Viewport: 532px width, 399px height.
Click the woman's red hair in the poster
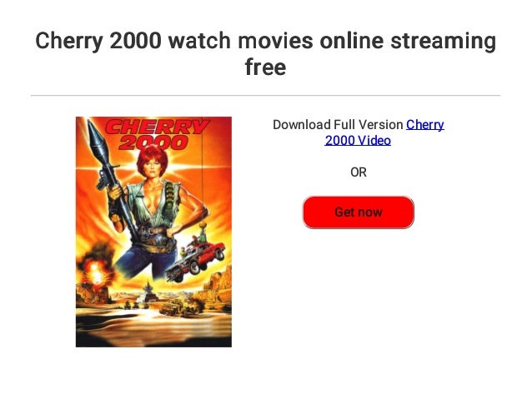point(152,157)
